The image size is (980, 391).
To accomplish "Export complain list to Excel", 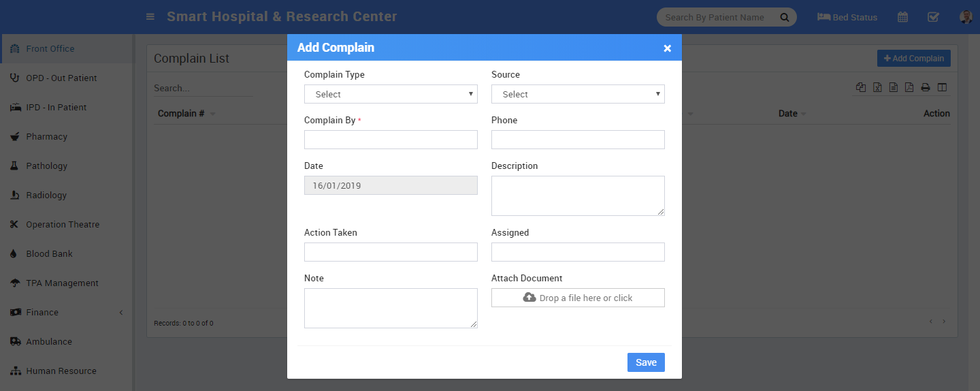I will pos(877,87).
